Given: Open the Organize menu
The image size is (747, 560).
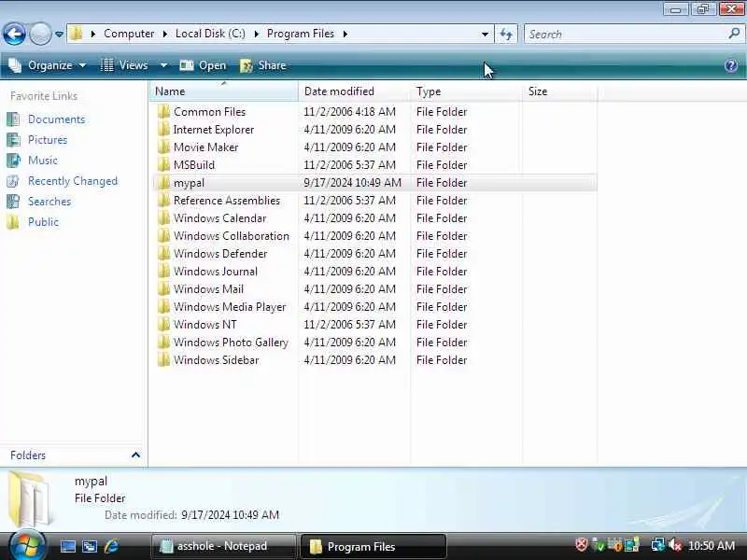Looking at the screenshot, I should 48,65.
